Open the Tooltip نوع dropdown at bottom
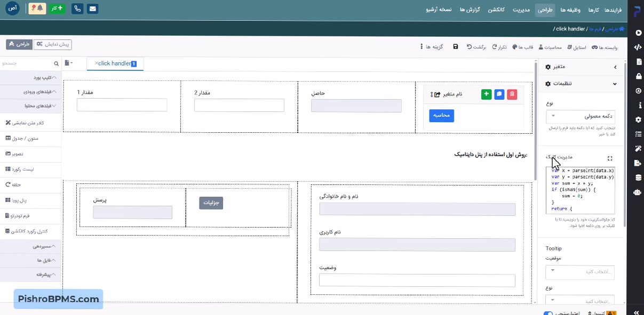This screenshot has width=644, height=315. click(x=581, y=300)
